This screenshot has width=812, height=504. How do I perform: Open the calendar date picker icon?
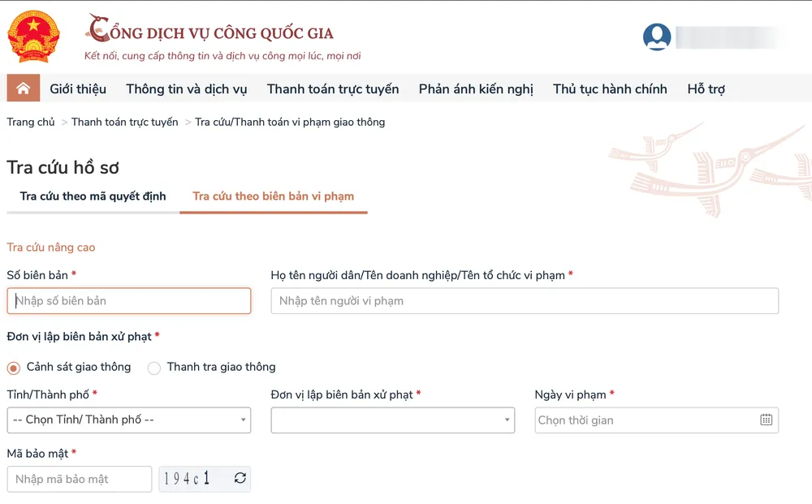click(x=766, y=420)
